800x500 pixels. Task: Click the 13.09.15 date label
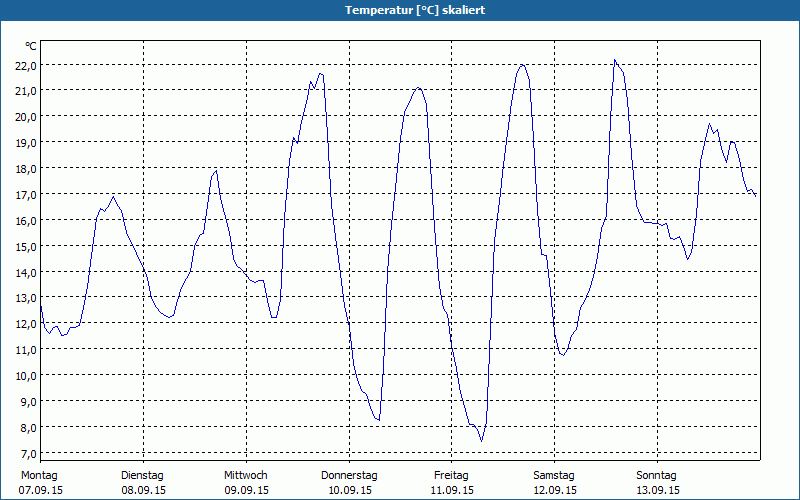658,490
